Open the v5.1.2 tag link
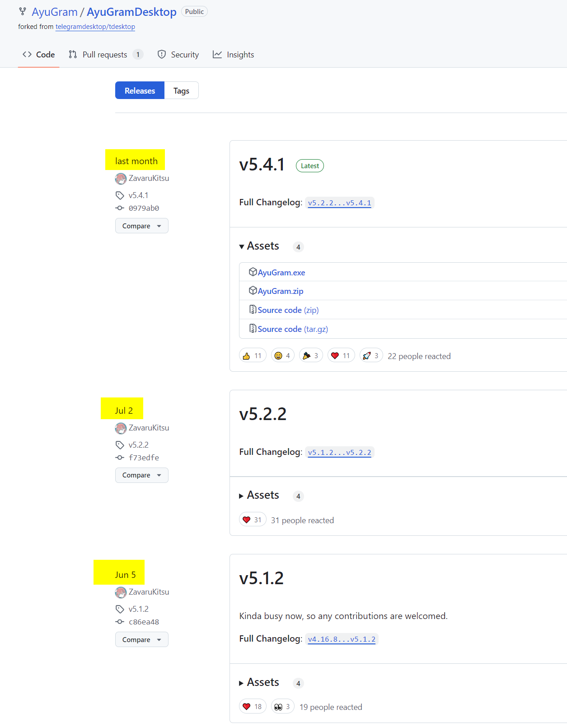 coord(138,609)
